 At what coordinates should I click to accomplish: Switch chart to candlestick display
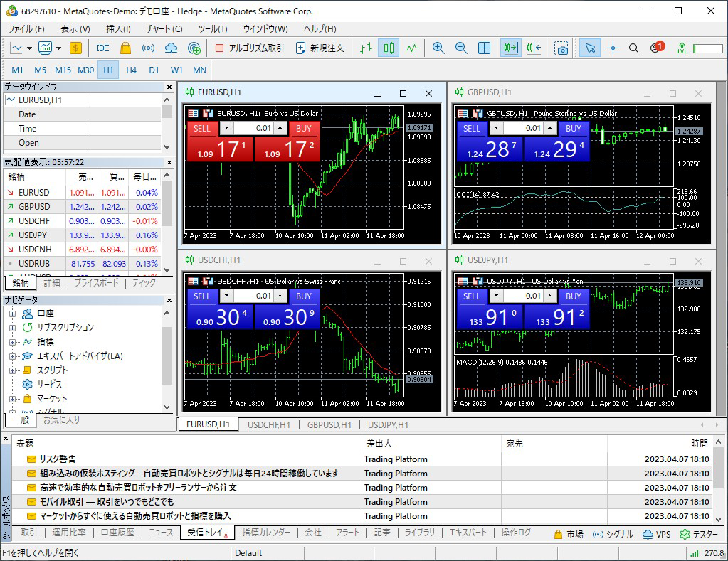(389, 48)
